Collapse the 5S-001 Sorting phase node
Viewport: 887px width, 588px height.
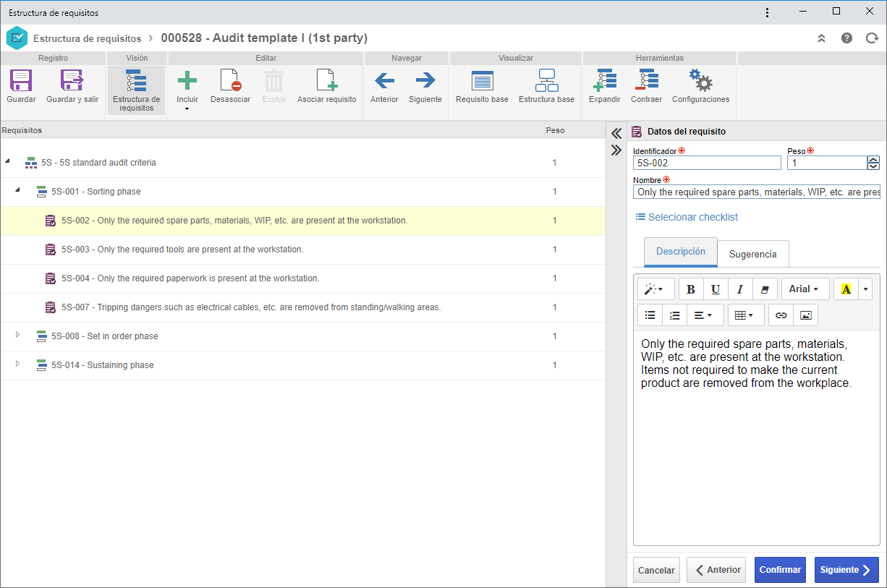click(18, 190)
